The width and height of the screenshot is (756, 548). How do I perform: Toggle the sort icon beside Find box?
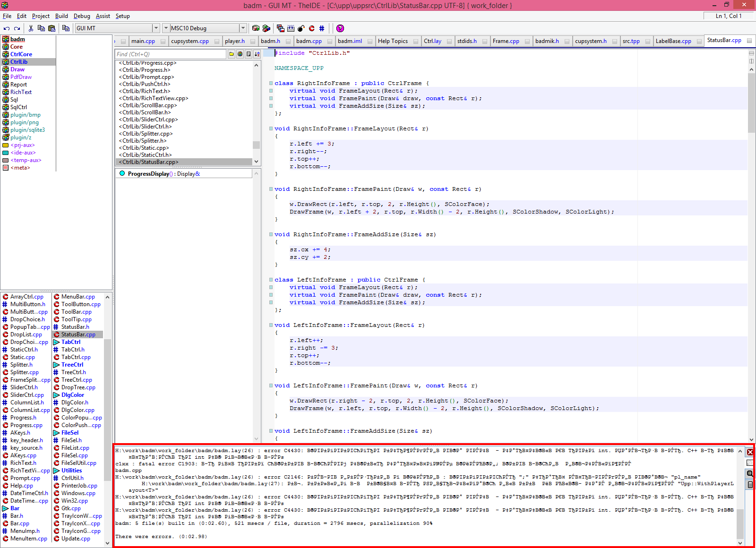tap(257, 54)
